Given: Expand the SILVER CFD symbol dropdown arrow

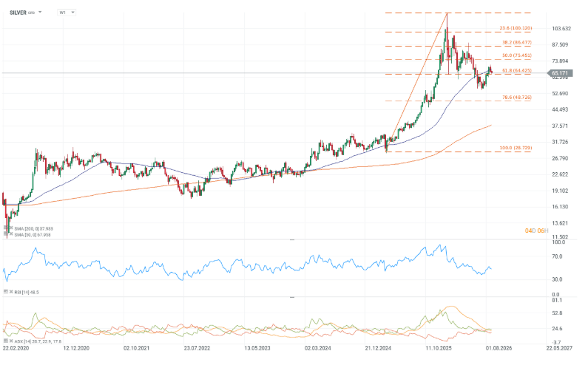Looking at the screenshot, I should 40,12.
